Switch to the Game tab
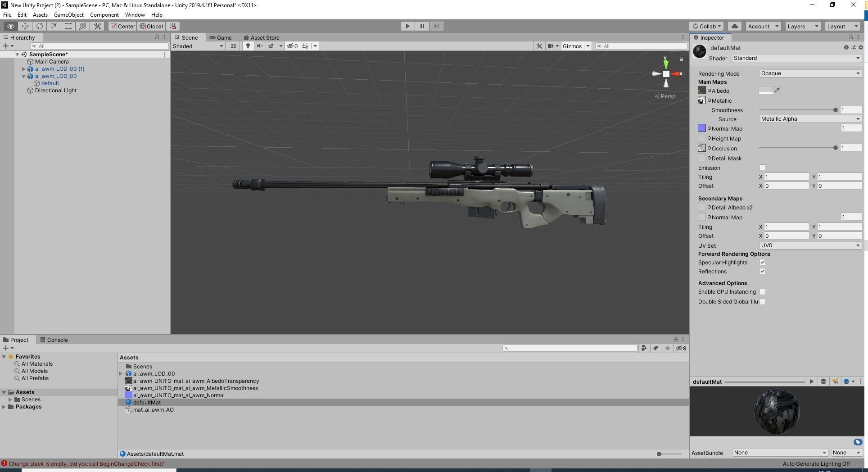This screenshot has width=868, height=472. tap(221, 37)
